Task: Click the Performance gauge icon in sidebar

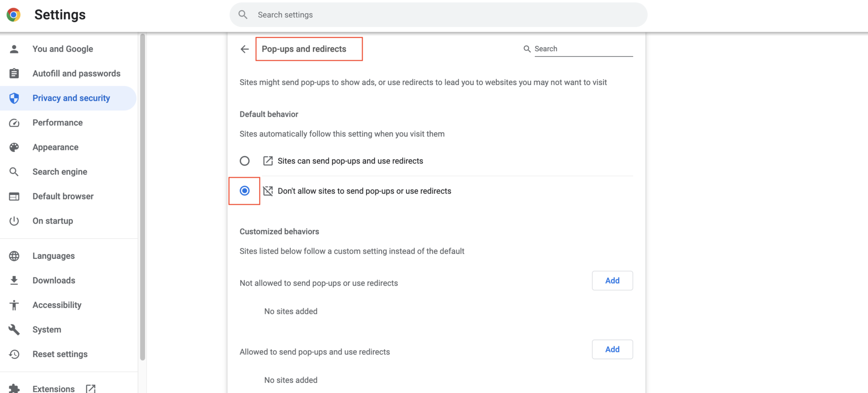Action: pos(14,123)
